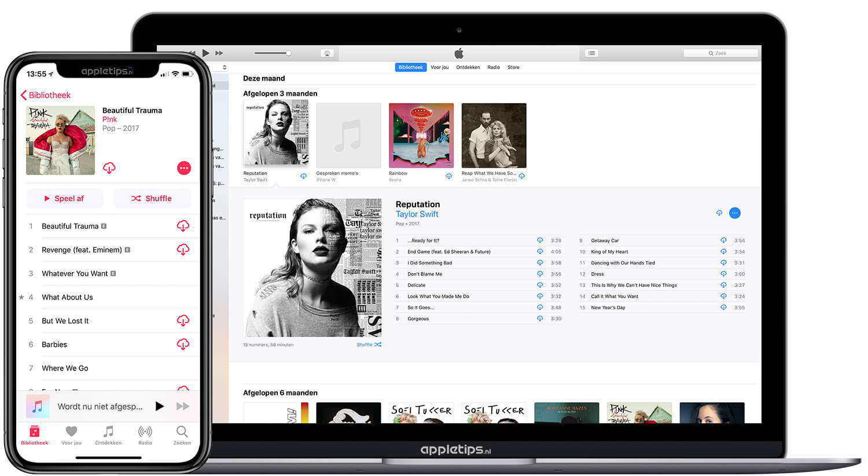Download the whole Reputation album in detail view

719,213
